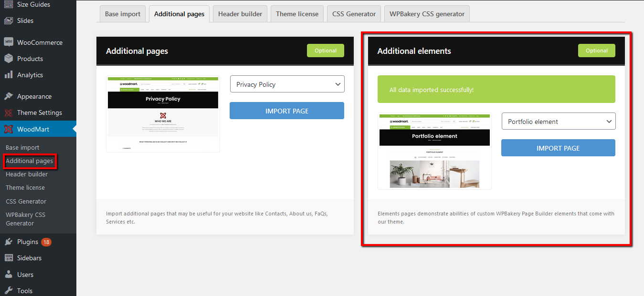Click the WoodMart menu icon
The width and height of the screenshot is (644, 296).
(9, 129)
